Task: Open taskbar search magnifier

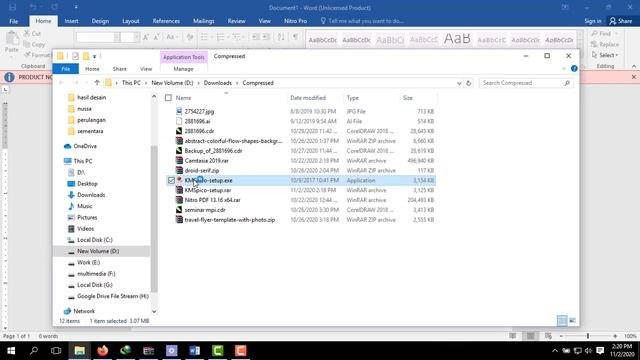Action: (34, 351)
